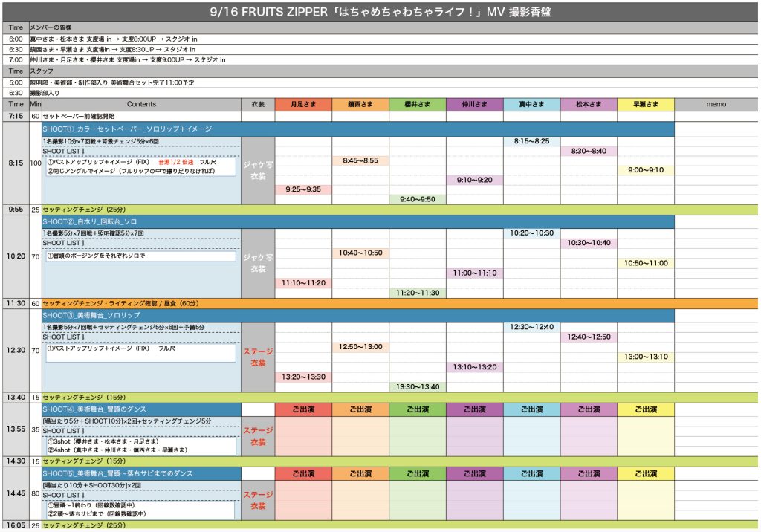Viewport: 761px width, 532px height.
Task: Click the 9:40~9:50 time slot cell
Action: (x=417, y=199)
